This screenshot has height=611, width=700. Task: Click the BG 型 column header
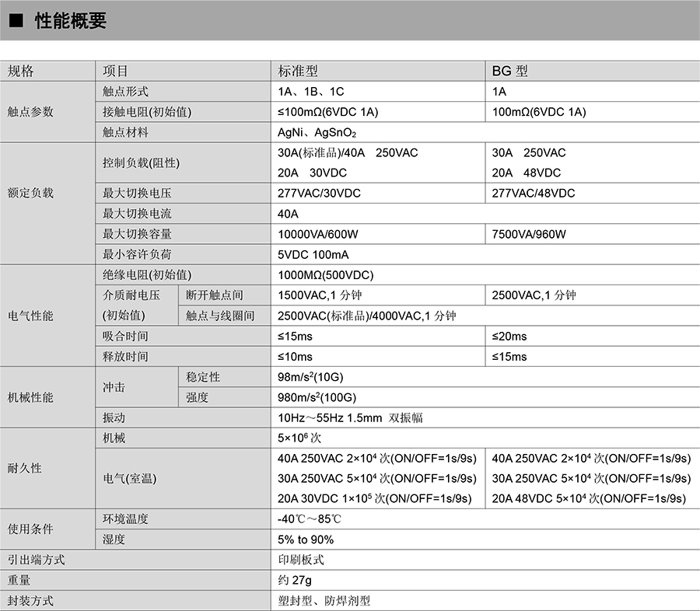click(x=509, y=72)
